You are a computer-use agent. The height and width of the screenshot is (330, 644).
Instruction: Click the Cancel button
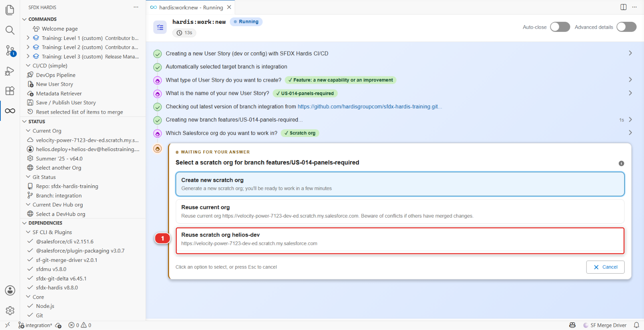[x=605, y=267]
